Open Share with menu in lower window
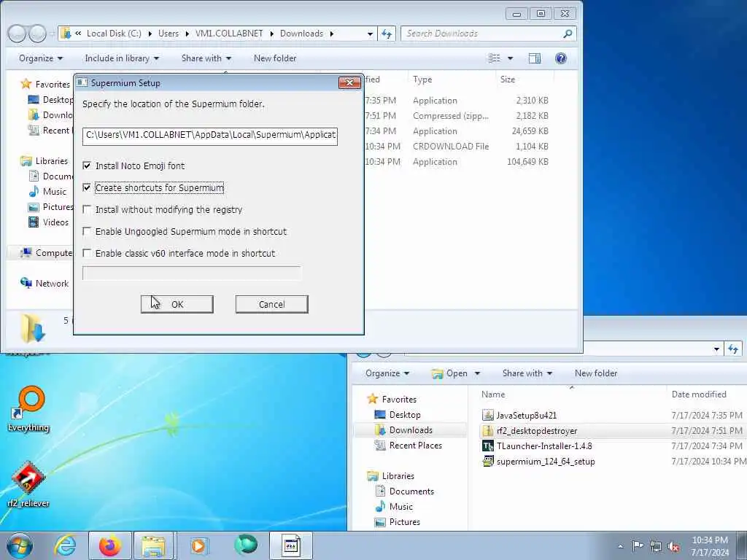 (x=527, y=373)
